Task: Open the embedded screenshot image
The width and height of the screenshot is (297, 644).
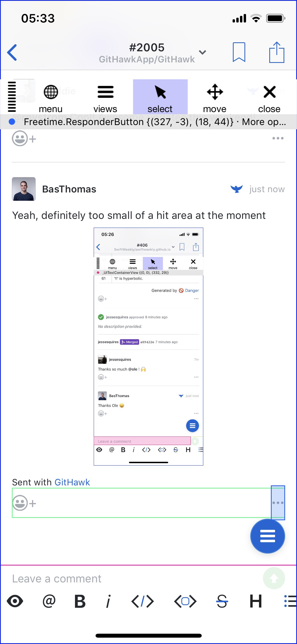Action: [x=148, y=347]
